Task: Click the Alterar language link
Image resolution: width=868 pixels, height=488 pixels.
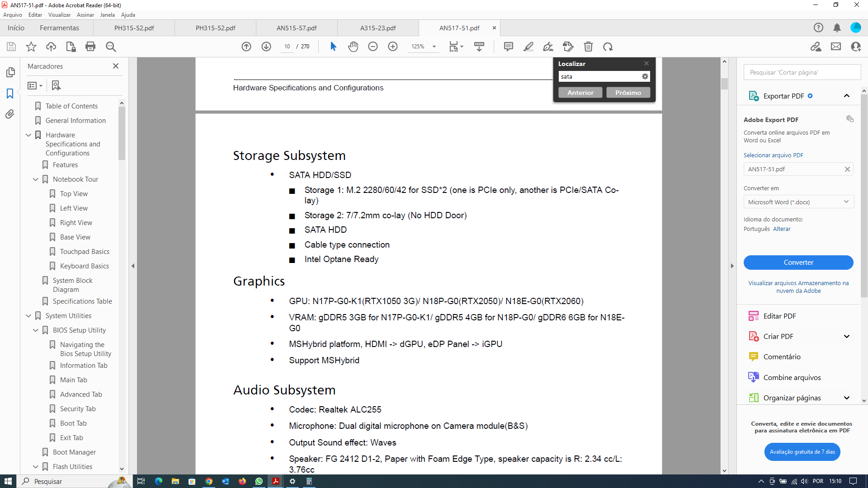Action: [x=782, y=229]
